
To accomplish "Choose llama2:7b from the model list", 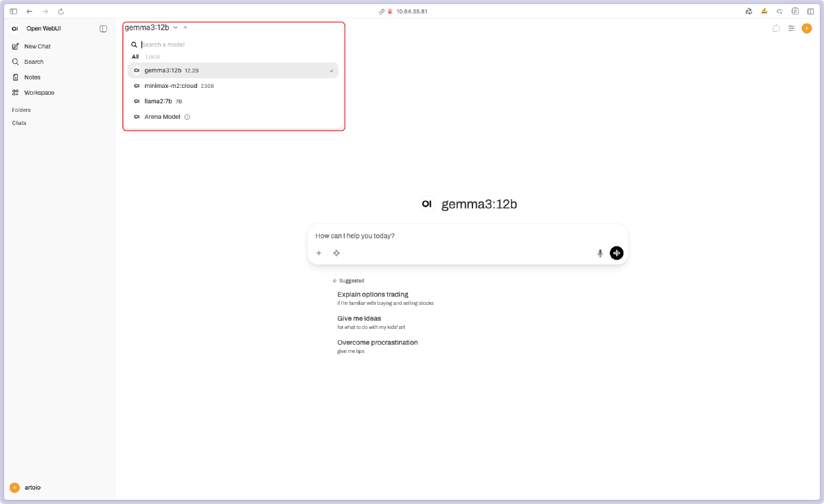I will click(158, 101).
